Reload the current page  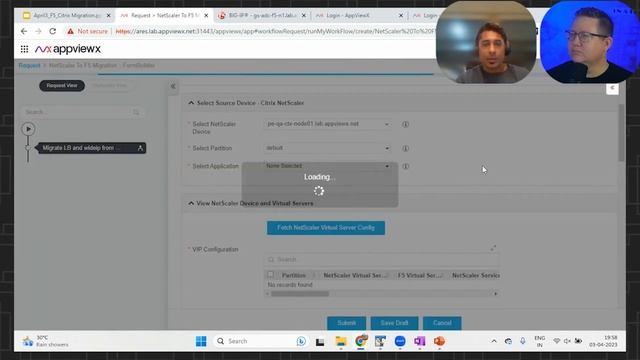(53, 31)
